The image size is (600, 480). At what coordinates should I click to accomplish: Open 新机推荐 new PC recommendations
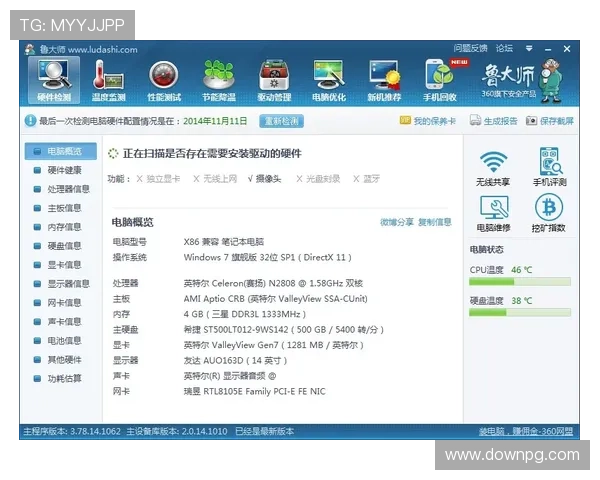coord(384,80)
